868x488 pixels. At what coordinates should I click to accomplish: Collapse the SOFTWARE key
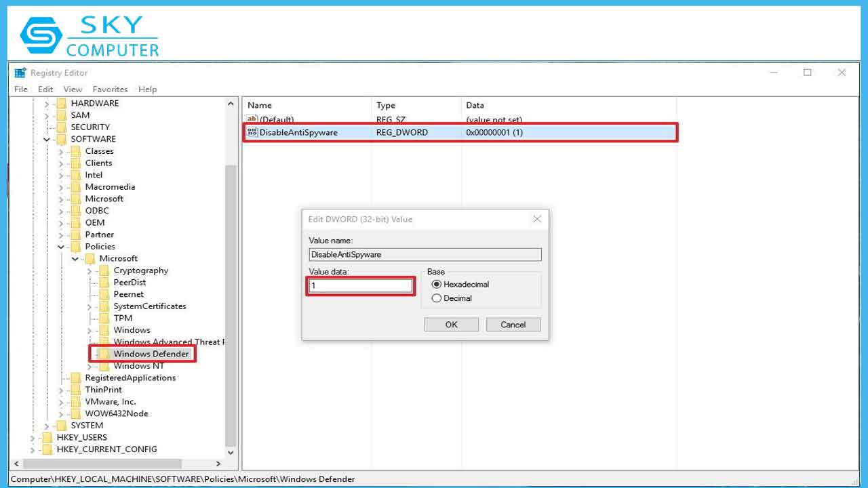(x=47, y=139)
